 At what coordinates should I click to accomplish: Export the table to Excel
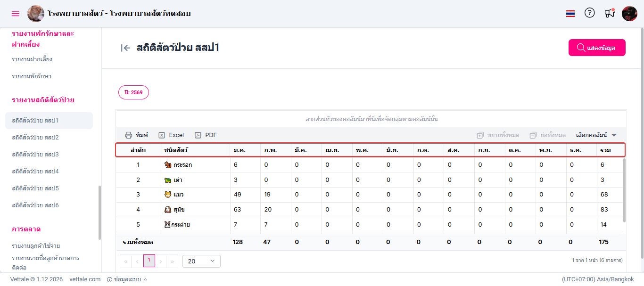tap(171, 135)
